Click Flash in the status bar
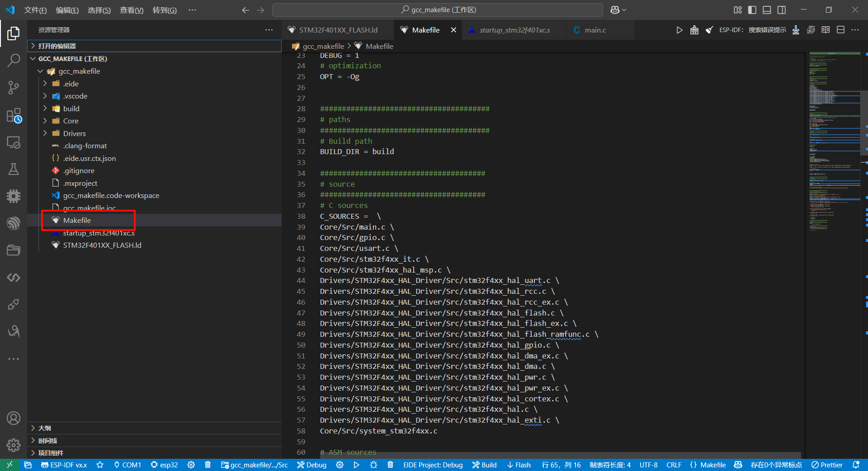 (x=519, y=465)
